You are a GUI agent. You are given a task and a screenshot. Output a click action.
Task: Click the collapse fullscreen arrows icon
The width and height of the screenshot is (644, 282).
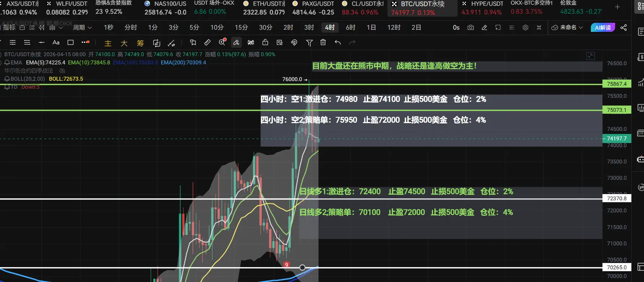click(x=539, y=28)
